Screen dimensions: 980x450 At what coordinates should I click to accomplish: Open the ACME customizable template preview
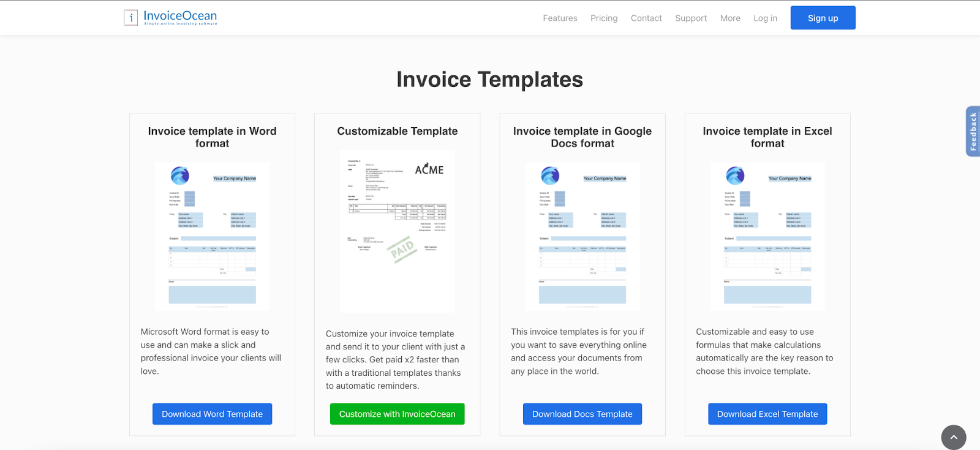(x=398, y=231)
